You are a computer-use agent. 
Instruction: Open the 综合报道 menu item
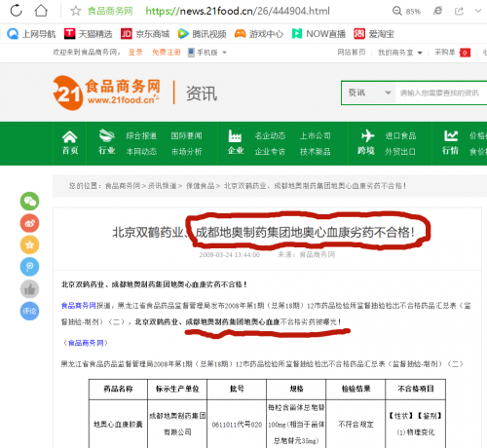tap(141, 135)
